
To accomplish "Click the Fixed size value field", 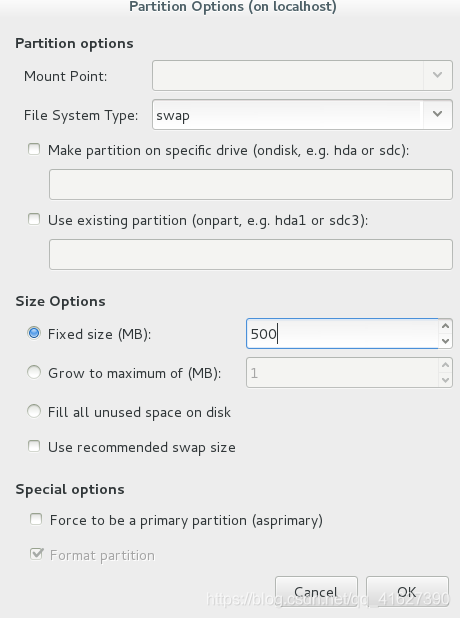I will pyautogui.click(x=342, y=334).
